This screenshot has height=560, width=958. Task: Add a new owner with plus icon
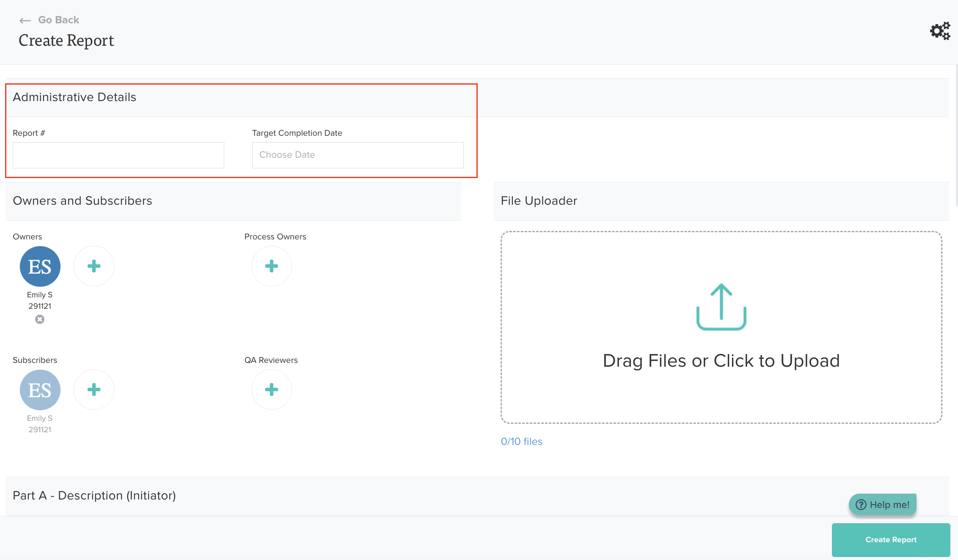click(x=94, y=266)
